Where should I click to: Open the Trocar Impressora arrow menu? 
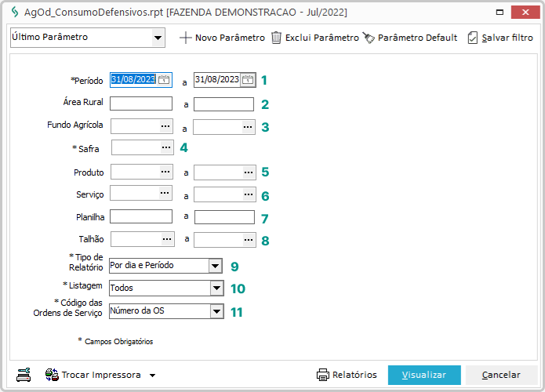click(x=152, y=376)
